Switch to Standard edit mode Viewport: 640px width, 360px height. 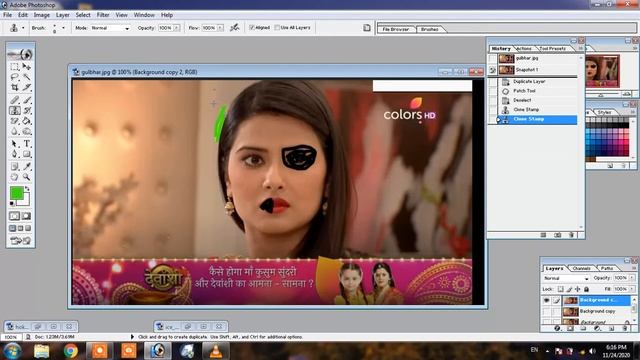[x=15, y=216]
